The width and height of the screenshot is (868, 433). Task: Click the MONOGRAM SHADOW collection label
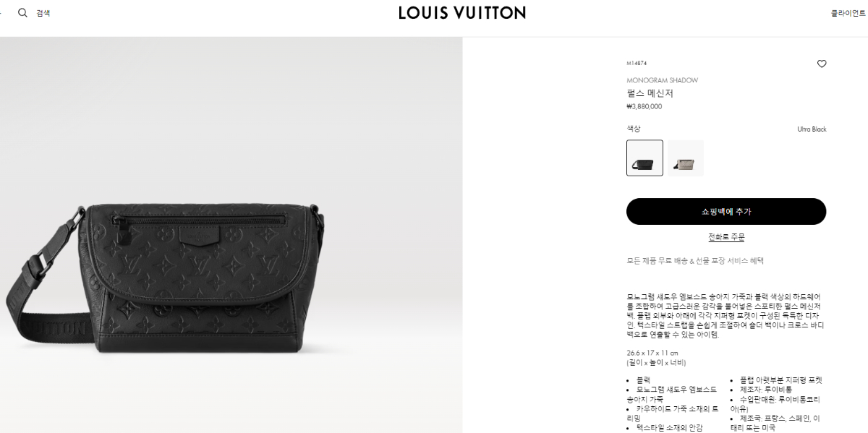point(662,80)
